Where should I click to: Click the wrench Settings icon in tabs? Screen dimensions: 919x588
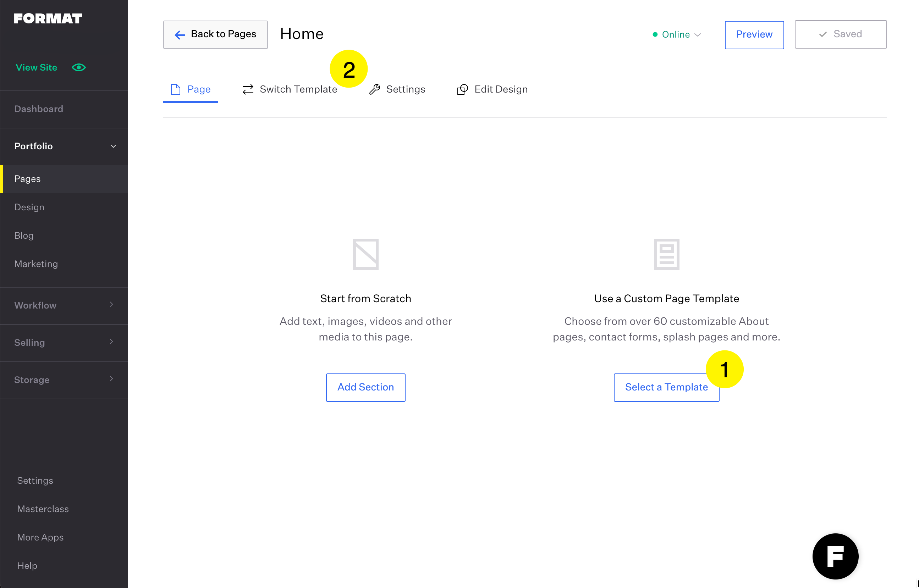[375, 89]
